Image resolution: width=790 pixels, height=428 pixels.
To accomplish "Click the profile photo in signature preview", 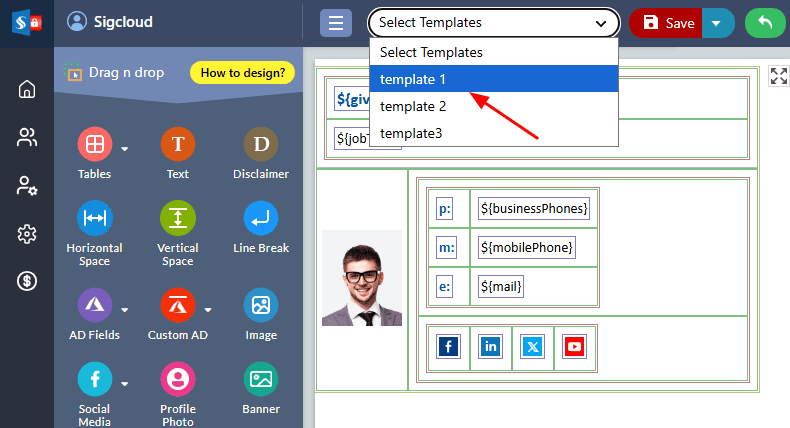I will tap(362, 280).
